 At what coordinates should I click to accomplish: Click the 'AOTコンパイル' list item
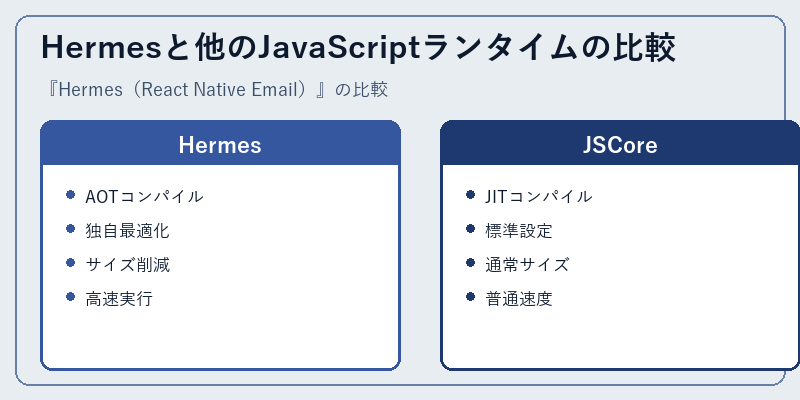tap(135, 196)
